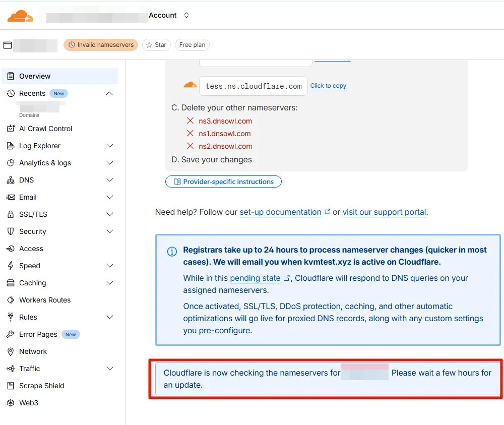Collapse the Recents section chevron

point(109,94)
